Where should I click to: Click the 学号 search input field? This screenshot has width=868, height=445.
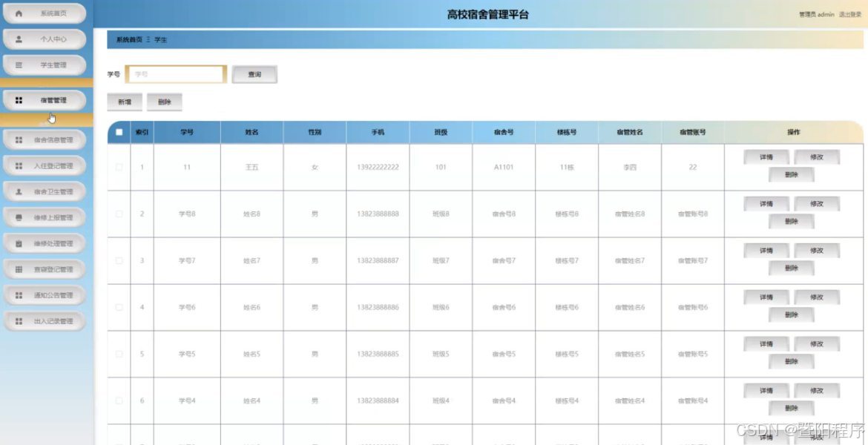pyautogui.click(x=176, y=74)
